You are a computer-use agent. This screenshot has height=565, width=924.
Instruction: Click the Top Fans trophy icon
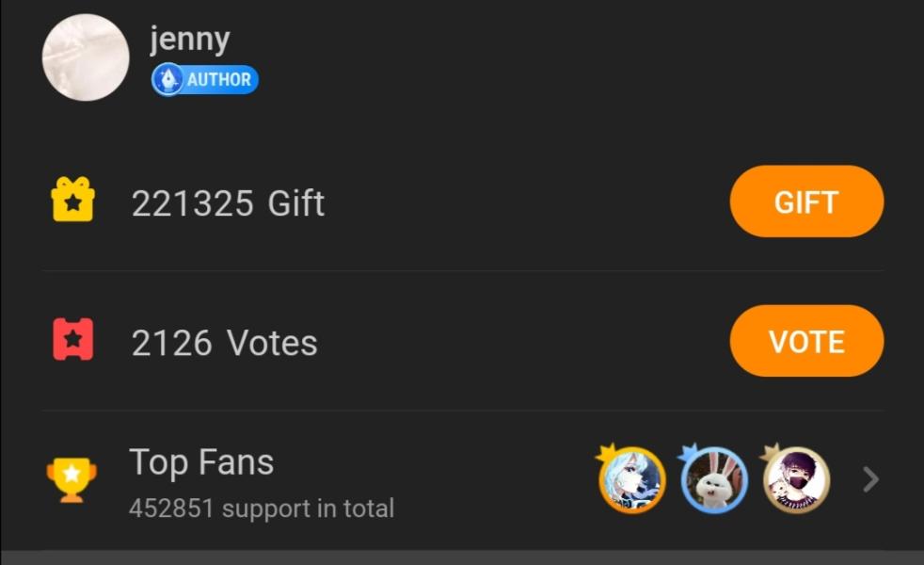tap(72, 479)
